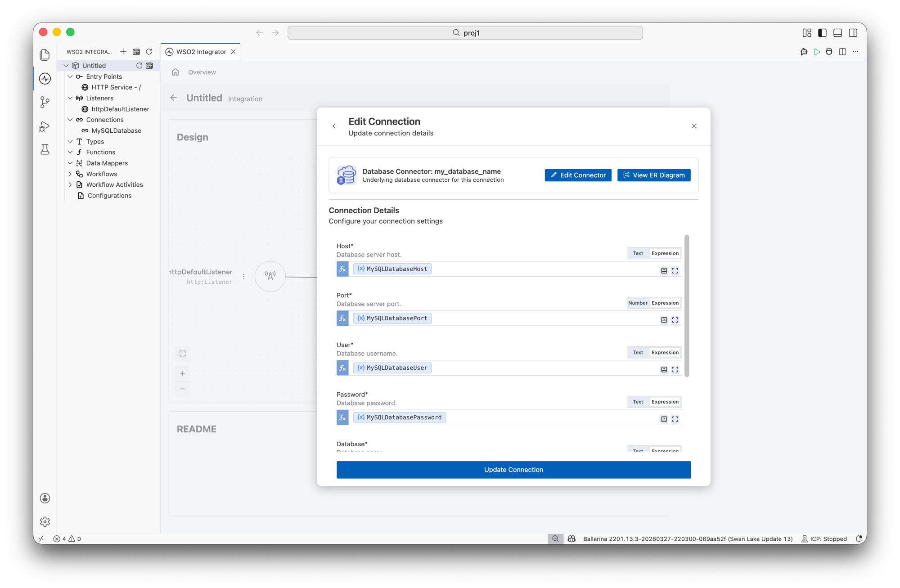Click the refresh icon on Untitled row
Screen dimensions: 900x588
tap(139, 66)
